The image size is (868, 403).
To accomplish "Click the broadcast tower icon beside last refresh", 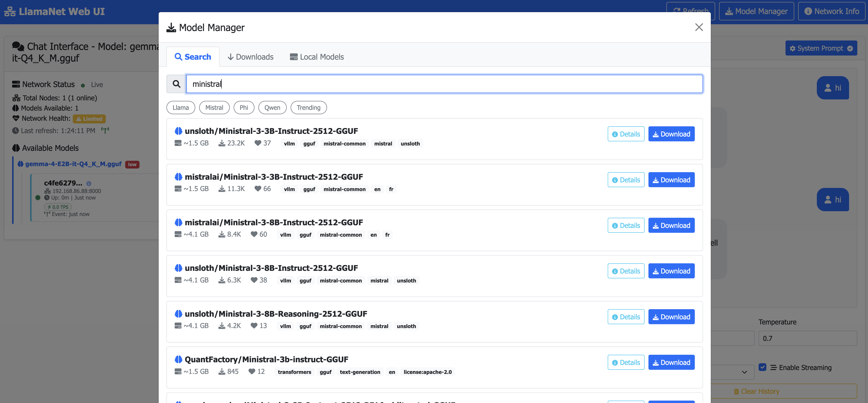I will 105,130.
